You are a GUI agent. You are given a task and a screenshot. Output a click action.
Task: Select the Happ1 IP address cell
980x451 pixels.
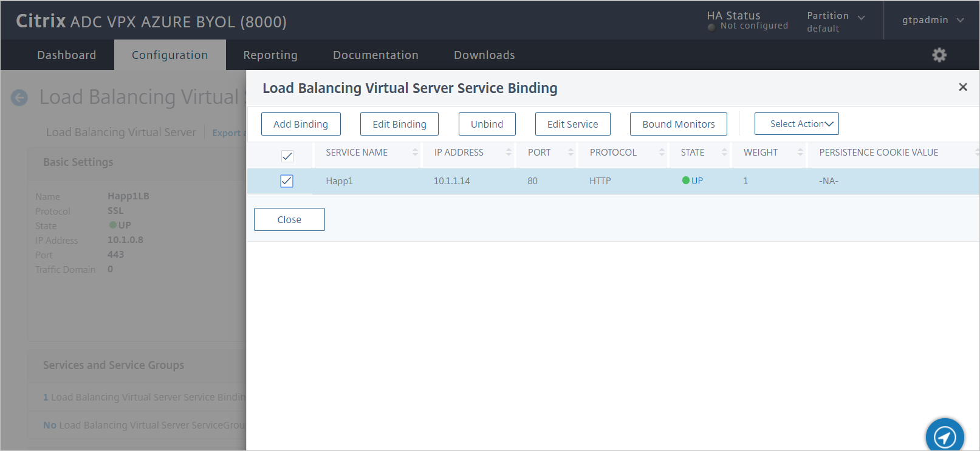(x=451, y=181)
